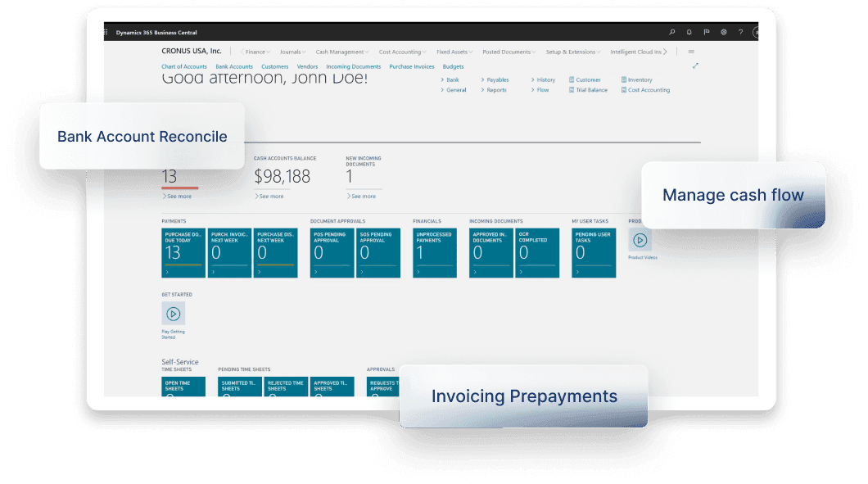
Task: Select the Incoming Documents navigation item
Action: click(352, 66)
